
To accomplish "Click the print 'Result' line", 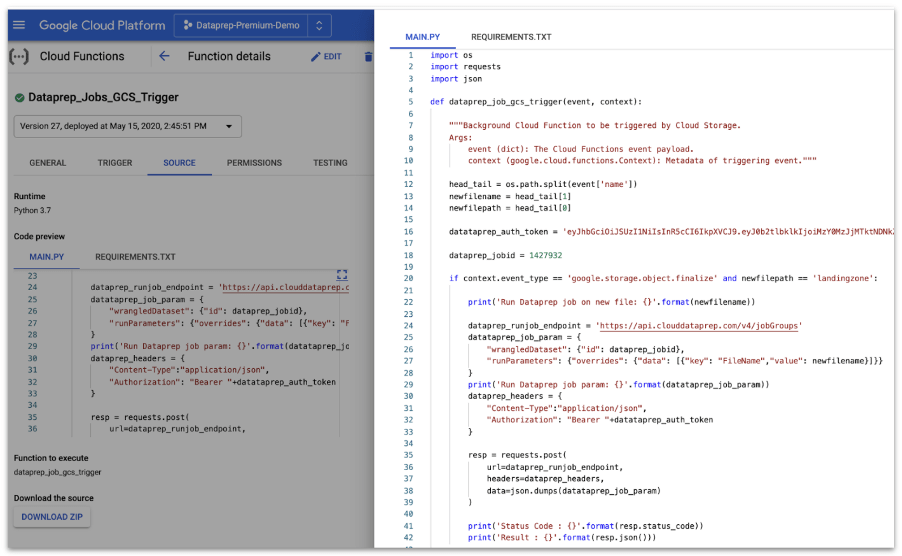I will pos(562,538).
